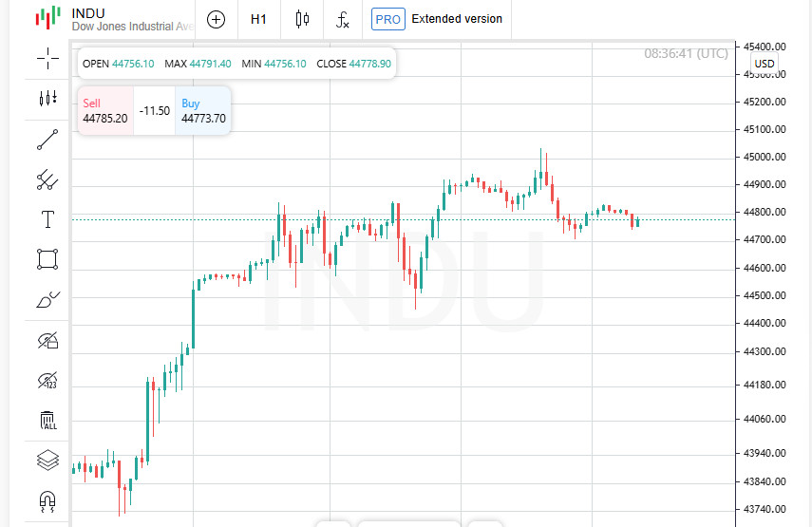Toggle hide indicator values eye icon
Screen dimensions: 812x527
[x=47, y=380]
